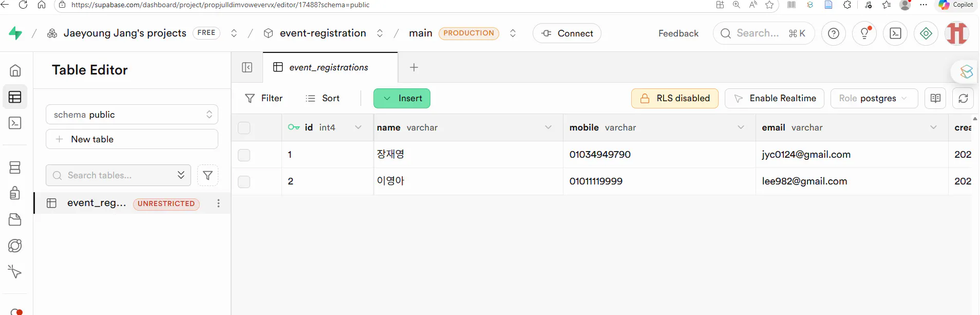Open Authentication lock icon in sidebar
Image resolution: width=980 pixels, height=315 pixels.
[x=15, y=193]
